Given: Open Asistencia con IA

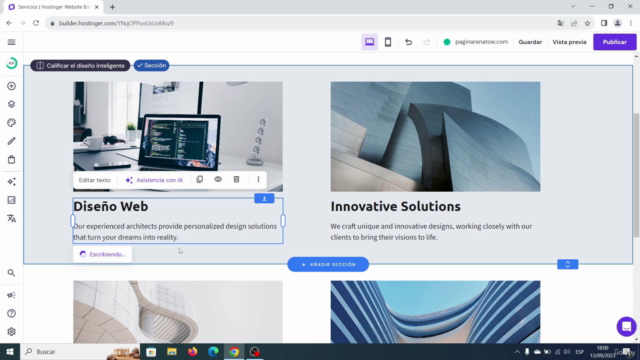Looking at the screenshot, I should [x=154, y=180].
